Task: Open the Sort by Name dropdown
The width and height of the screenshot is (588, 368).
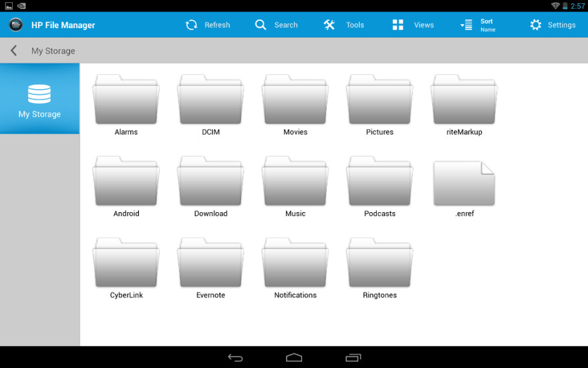Action: tap(478, 25)
